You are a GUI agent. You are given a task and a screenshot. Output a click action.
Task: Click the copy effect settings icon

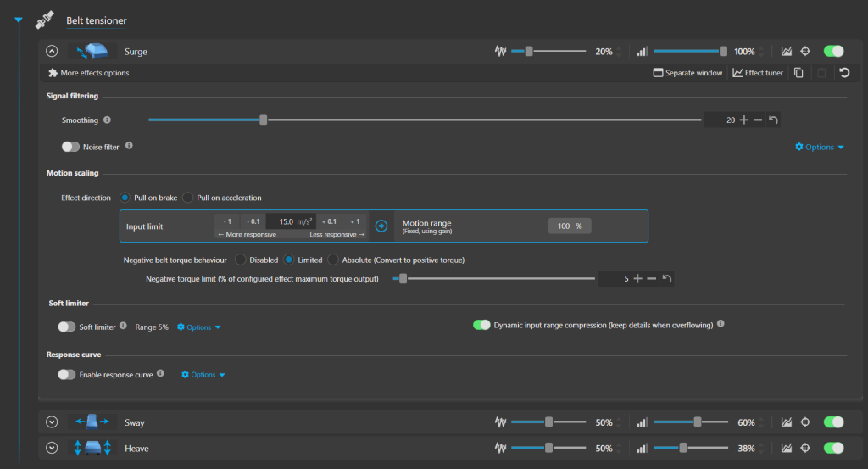tap(798, 73)
